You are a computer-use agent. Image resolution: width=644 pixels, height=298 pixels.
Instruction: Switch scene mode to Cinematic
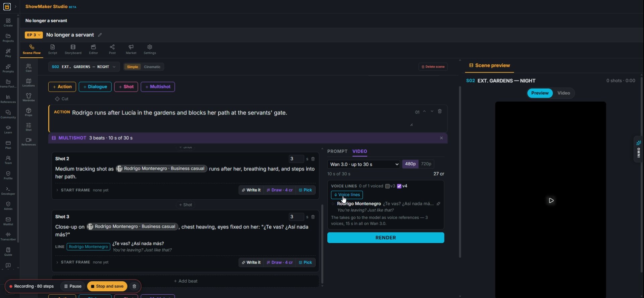click(152, 67)
